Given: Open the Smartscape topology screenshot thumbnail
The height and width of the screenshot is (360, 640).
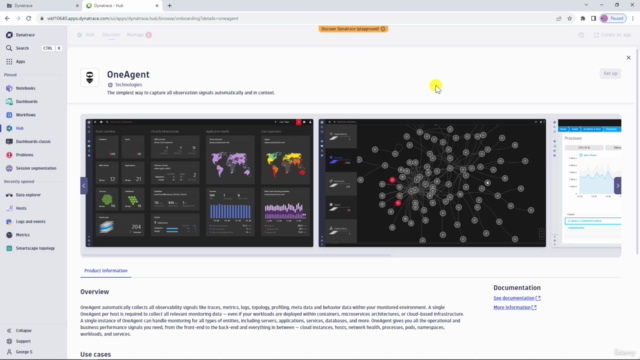Looking at the screenshot, I should coord(432,183).
